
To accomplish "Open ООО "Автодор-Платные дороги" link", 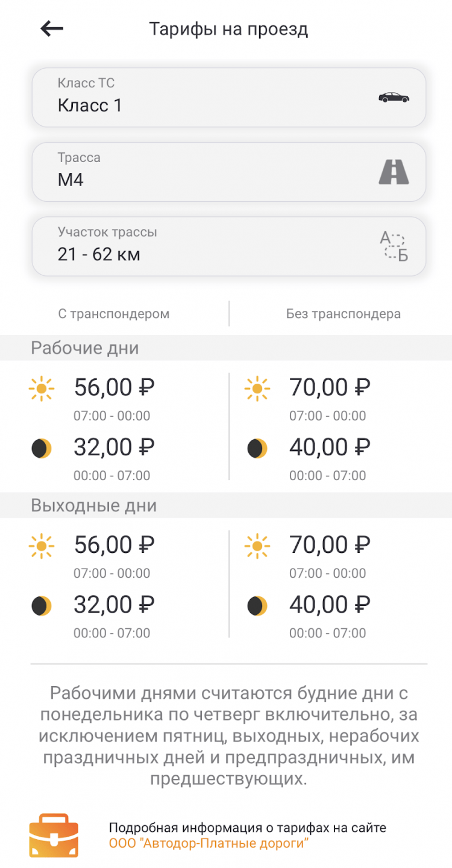I will click(209, 843).
